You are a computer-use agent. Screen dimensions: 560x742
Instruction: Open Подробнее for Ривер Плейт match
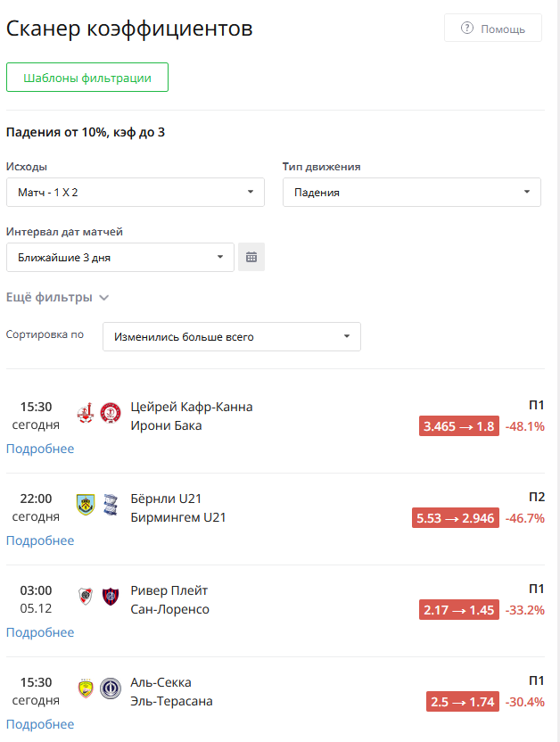[40, 632]
